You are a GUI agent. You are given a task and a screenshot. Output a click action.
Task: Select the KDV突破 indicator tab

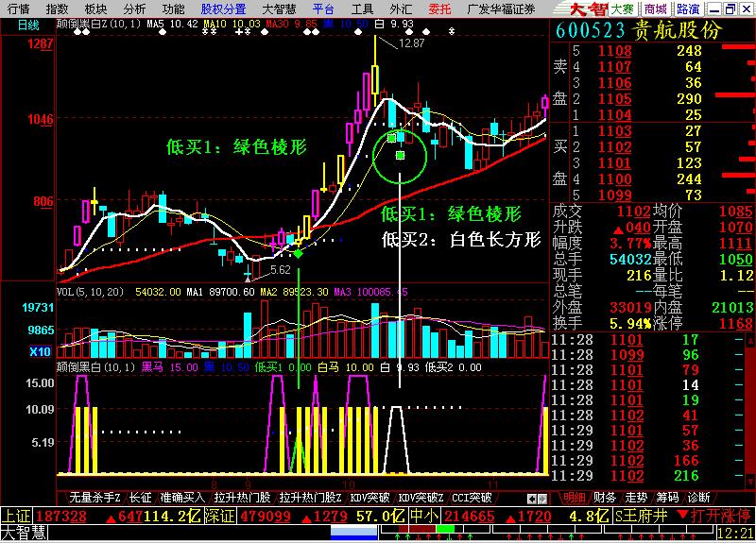(x=369, y=497)
